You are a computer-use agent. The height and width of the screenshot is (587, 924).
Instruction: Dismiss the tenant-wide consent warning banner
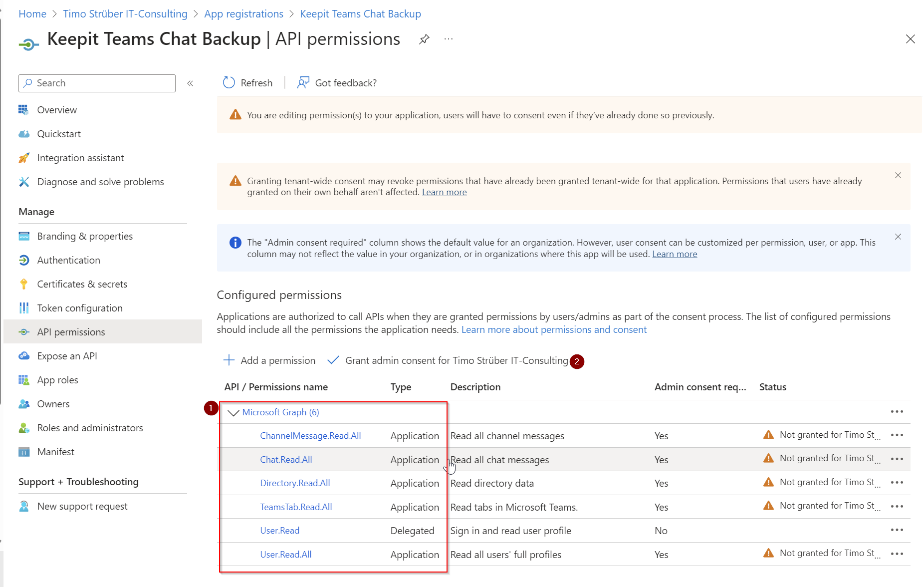[898, 176]
